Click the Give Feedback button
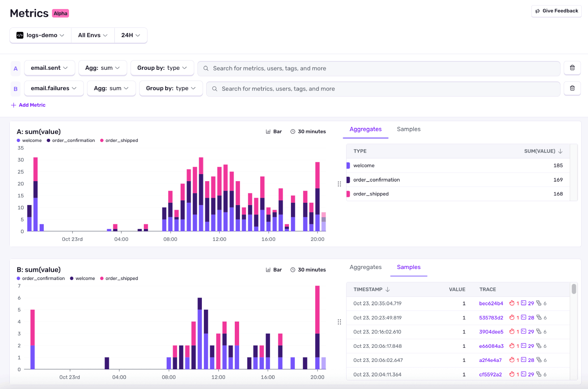The width and height of the screenshot is (588, 389). tap(556, 11)
